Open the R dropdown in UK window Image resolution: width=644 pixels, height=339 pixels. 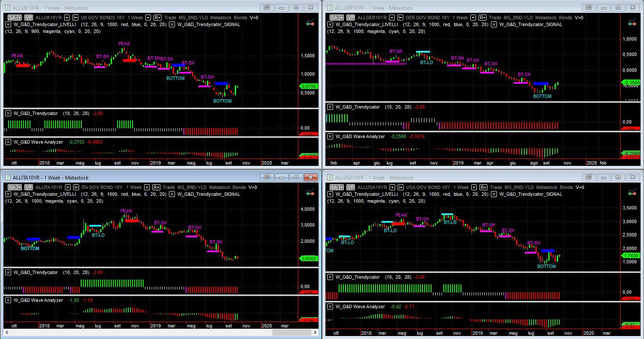pyautogui.click(x=157, y=18)
